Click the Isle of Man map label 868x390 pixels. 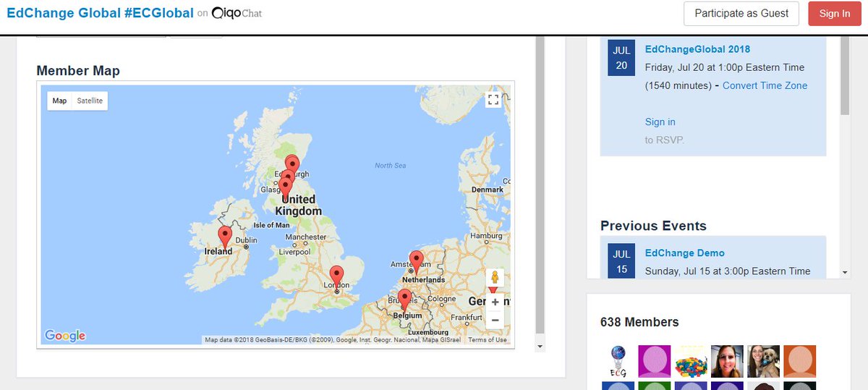272,225
